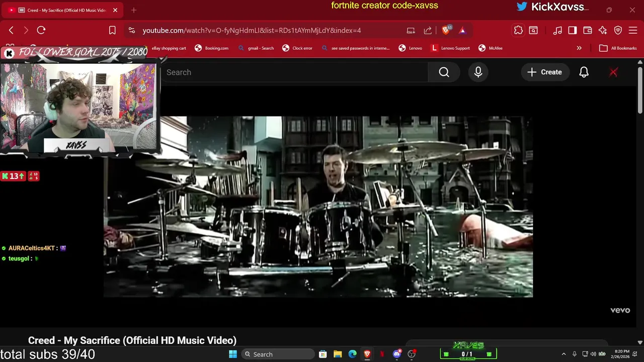Open Microsoft Store from taskbar
The height and width of the screenshot is (362, 644).
pos(323,354)
